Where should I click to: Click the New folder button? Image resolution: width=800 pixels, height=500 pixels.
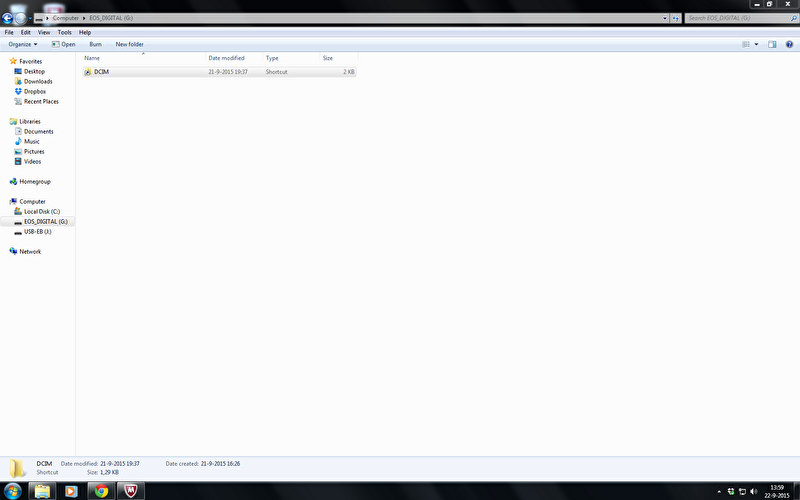click(x=129, y=44)
